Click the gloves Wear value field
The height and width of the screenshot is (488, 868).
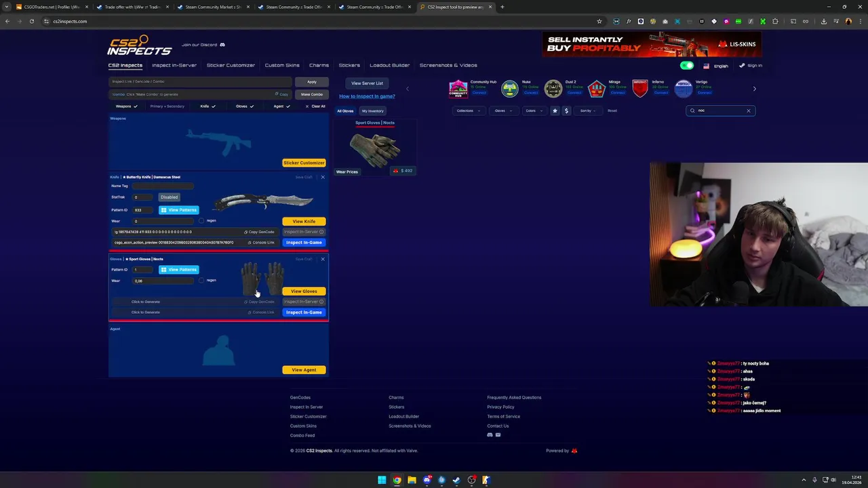(163, 281)
